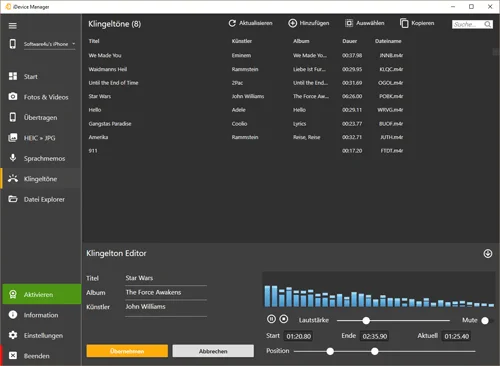
Task: Click the Position slider start handle
Action: 330,351
